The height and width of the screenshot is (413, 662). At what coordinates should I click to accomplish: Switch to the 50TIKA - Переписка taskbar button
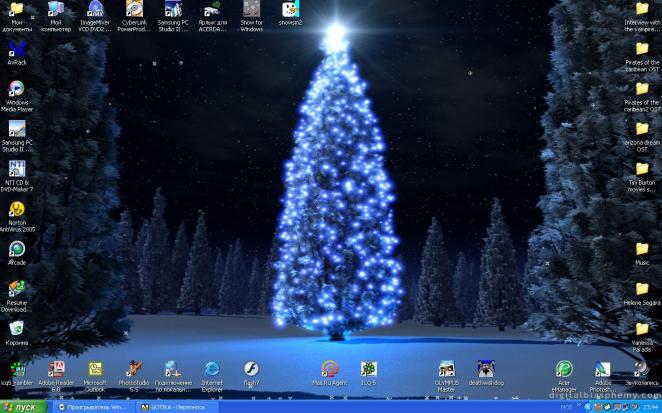pos(177,407)
